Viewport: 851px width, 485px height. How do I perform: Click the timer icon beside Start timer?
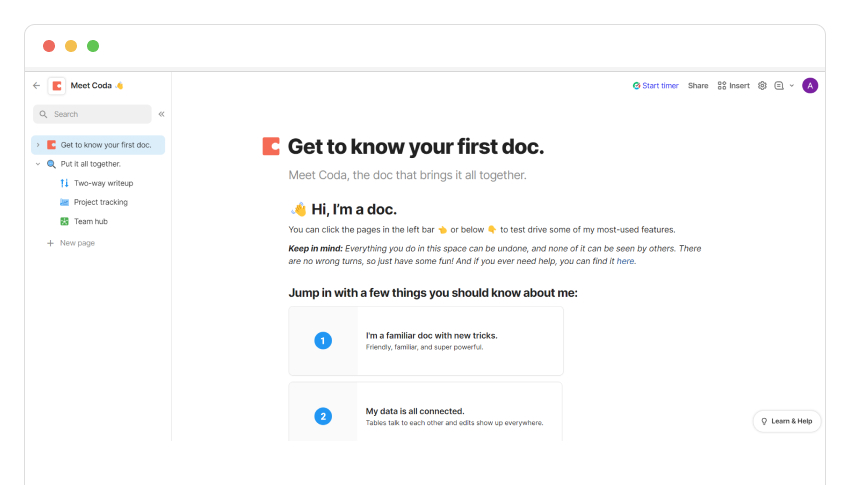pyautogui.click(x=636, y=86)
